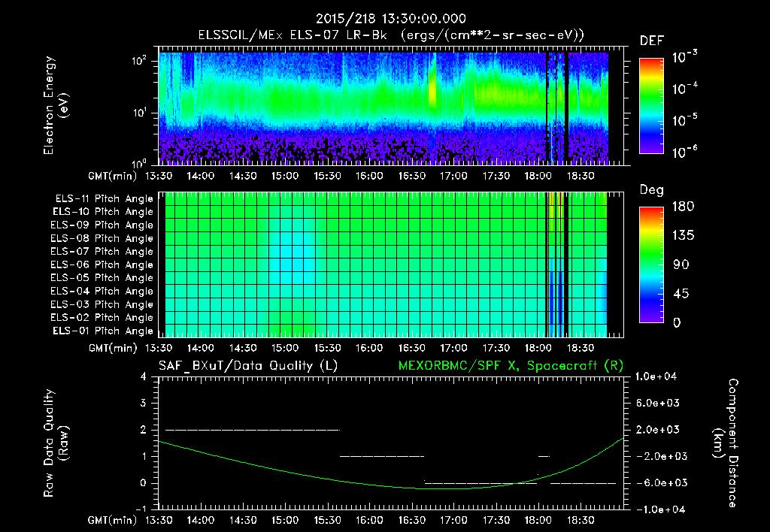Click the ELS-08 Pitch Angle label

click(102, 238)
